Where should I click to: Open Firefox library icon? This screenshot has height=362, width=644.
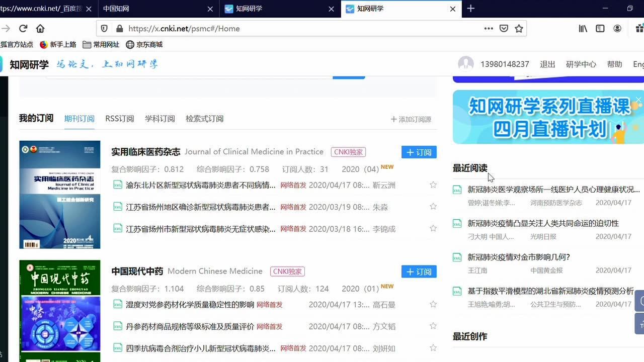tap(583, 29)
